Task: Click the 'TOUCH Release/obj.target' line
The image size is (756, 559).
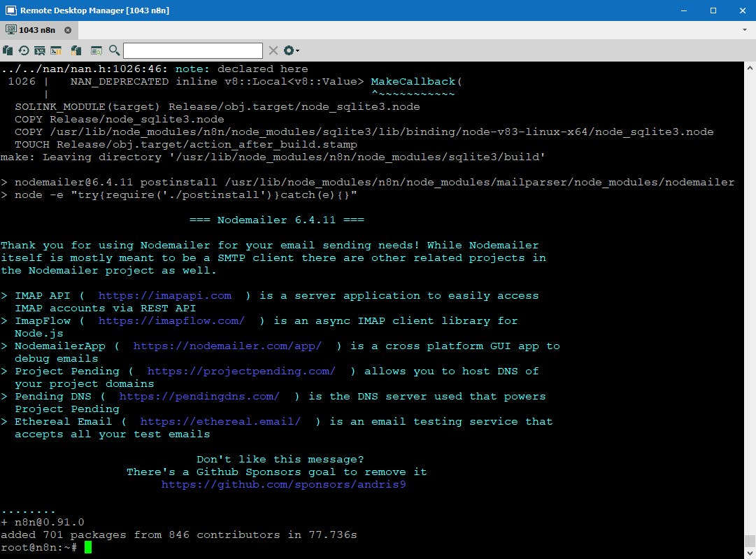Action: [186, 145]
